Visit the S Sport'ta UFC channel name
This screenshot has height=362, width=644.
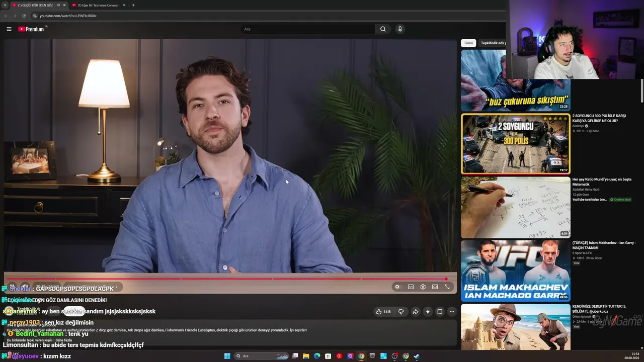(x=583, y=253)
